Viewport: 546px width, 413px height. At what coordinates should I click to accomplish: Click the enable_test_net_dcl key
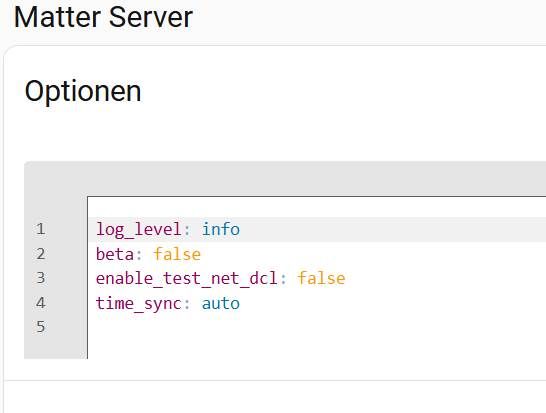[x=187, y=279]
